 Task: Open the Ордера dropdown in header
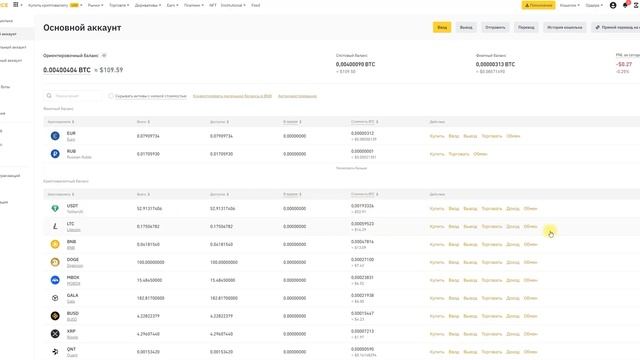(x=594, y=5)
